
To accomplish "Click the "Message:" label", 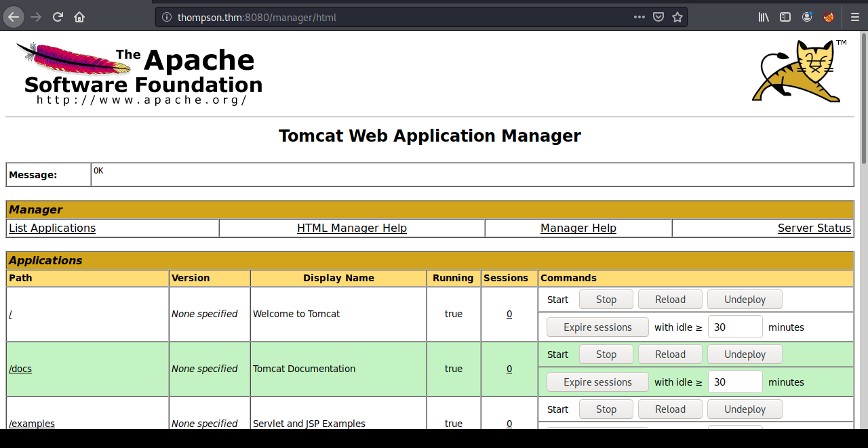I will click(33, 175).
